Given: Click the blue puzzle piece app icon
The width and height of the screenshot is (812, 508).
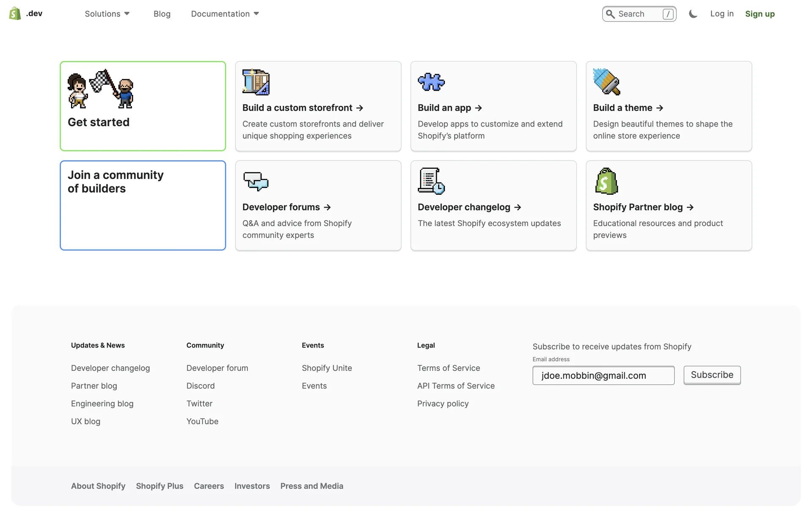Looking at the screenshot, I should (x=431, y=82).
